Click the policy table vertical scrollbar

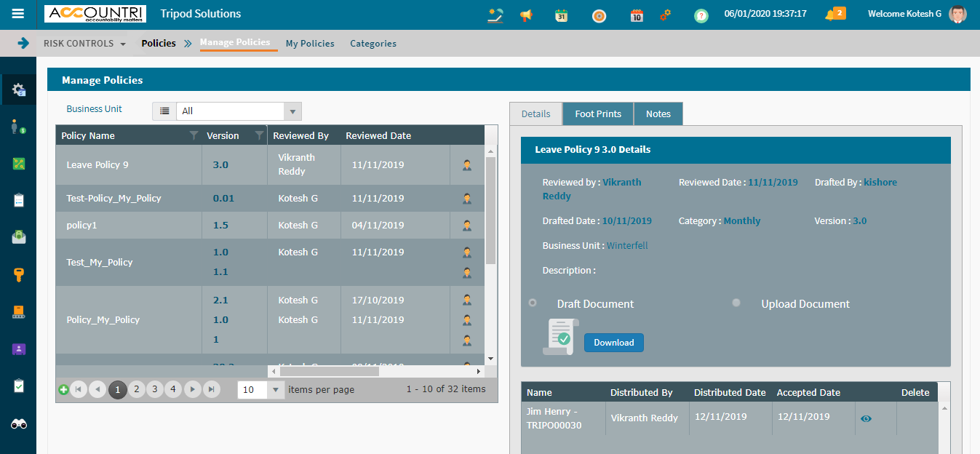point(490,211)
